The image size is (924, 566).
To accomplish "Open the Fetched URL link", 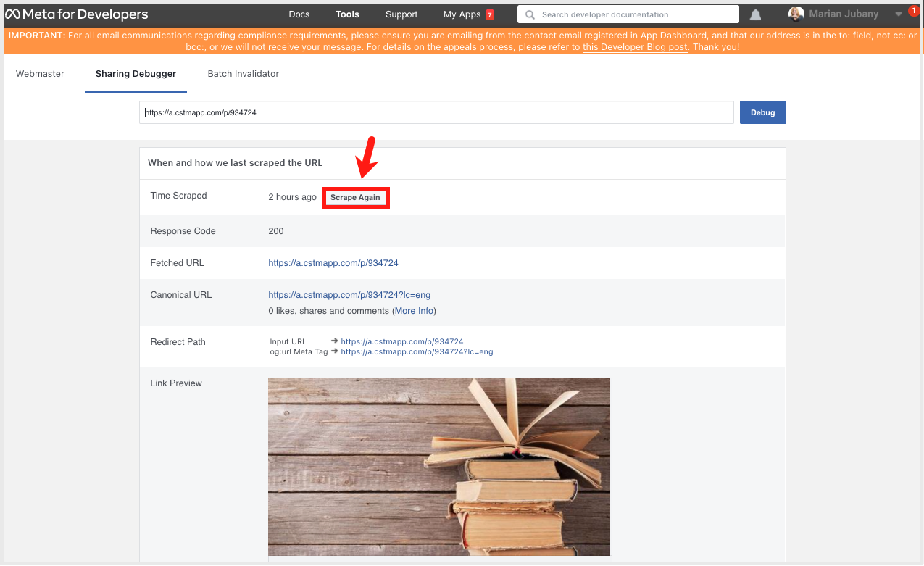I will point(333,263).
